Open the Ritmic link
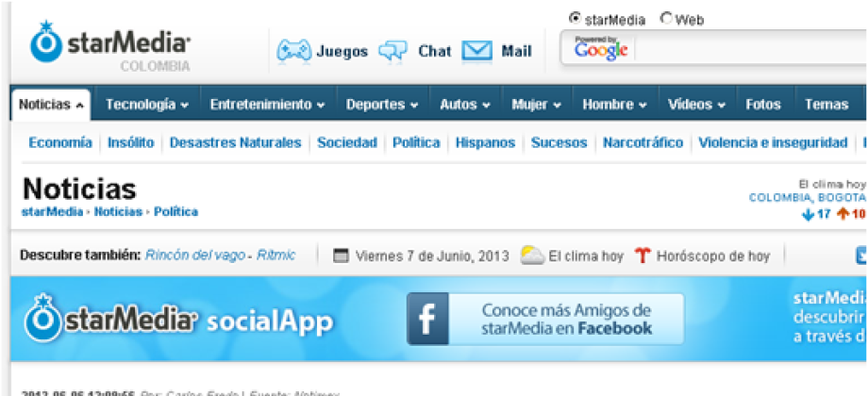 276,256
